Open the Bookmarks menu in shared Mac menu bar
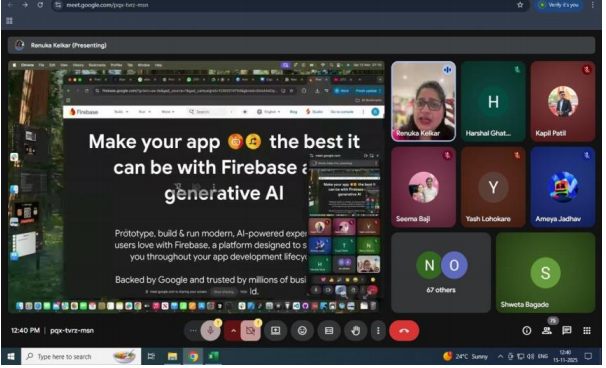Viewport: 606px width, 368px height. click(97, 66)
